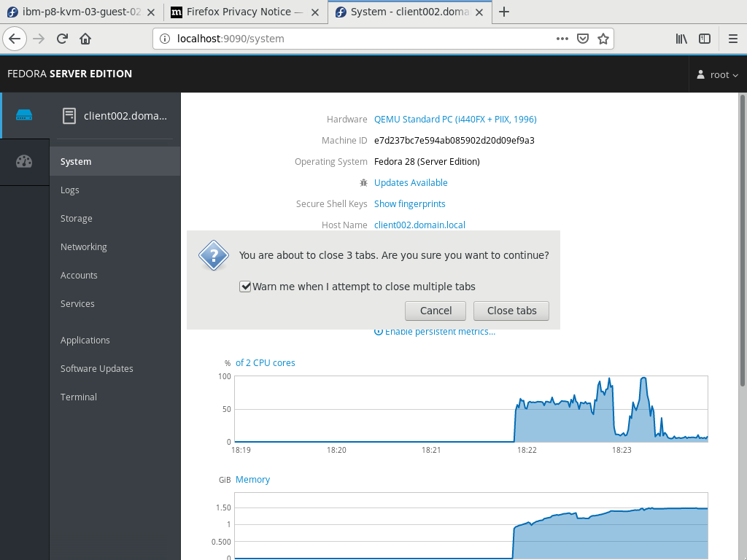The height and width of the screenshot is (560, 747).
Task: Select the blue server host icon
Action: tap(24, 115)
